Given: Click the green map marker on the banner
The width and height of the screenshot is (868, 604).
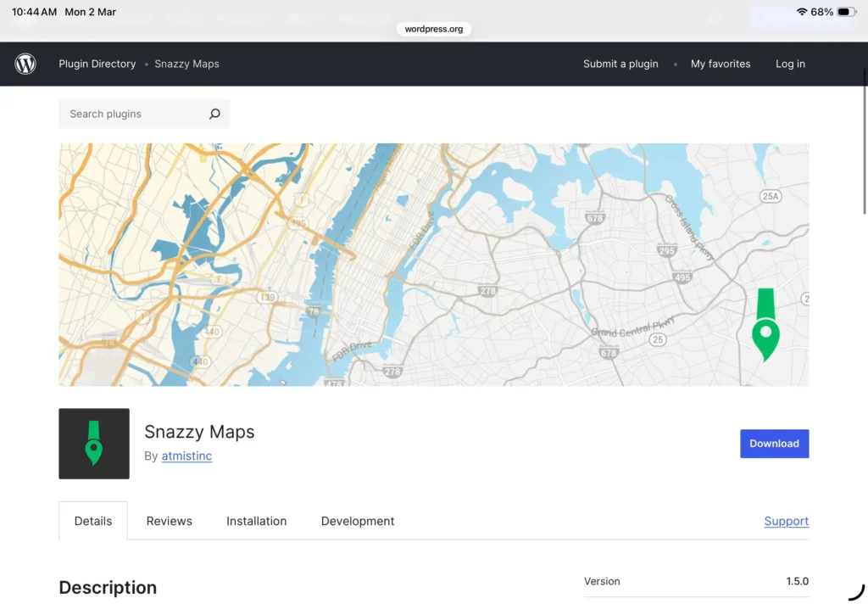Looking at the screenshot, I should [x=765, y=331].
